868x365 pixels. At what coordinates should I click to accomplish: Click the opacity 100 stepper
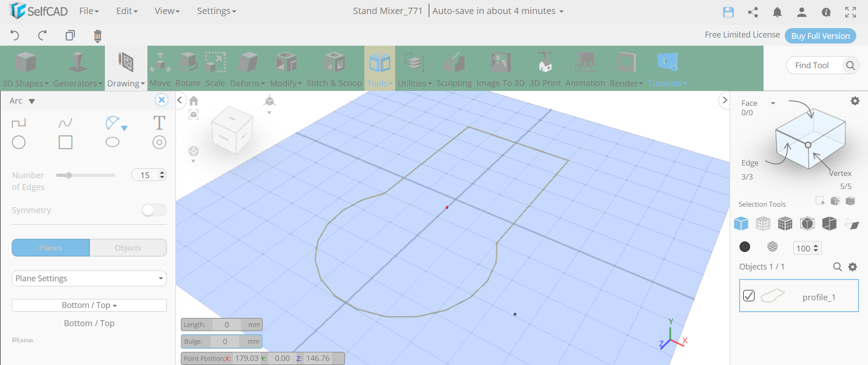tap(816, 248)
